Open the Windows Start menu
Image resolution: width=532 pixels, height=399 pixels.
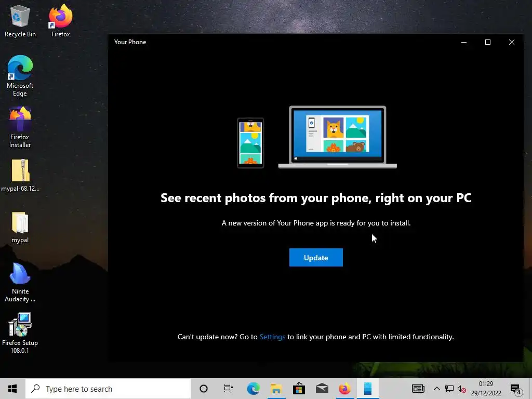(x=12, y=389)
